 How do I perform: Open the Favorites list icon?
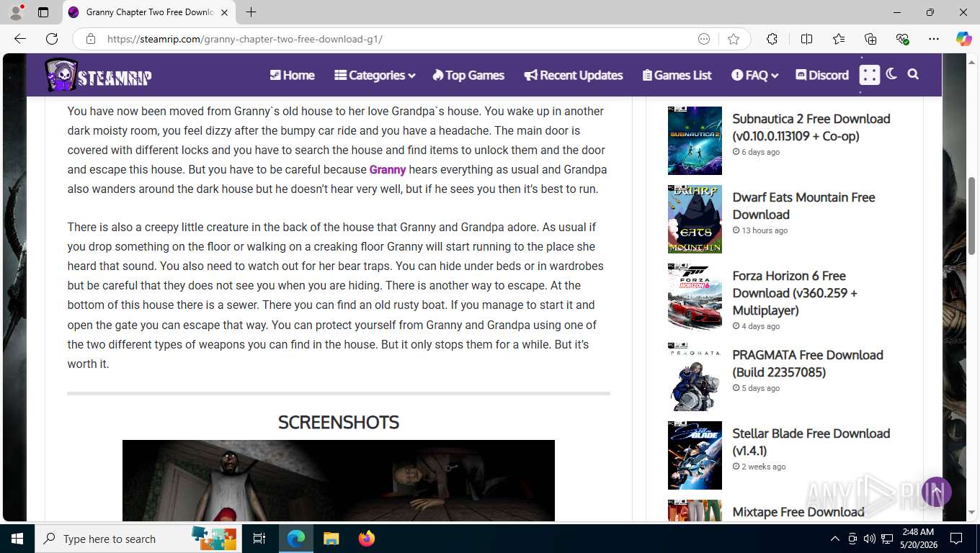point(839,39)
